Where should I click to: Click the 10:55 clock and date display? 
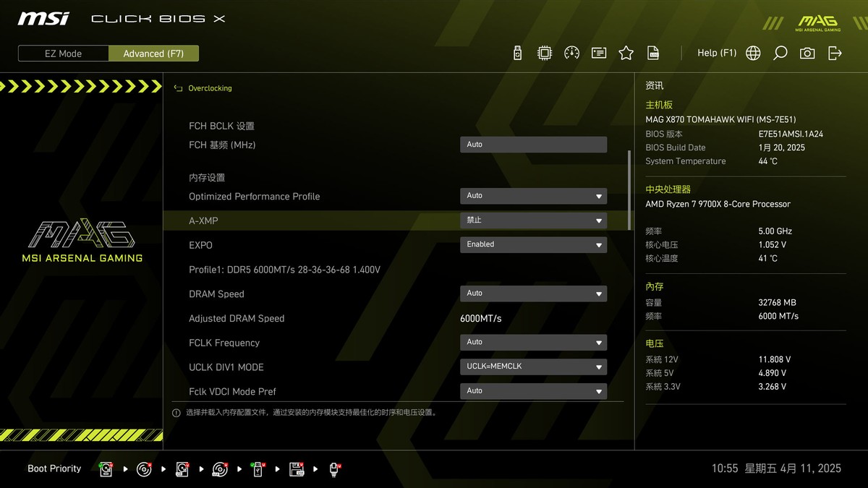click(x=776, y=468)
